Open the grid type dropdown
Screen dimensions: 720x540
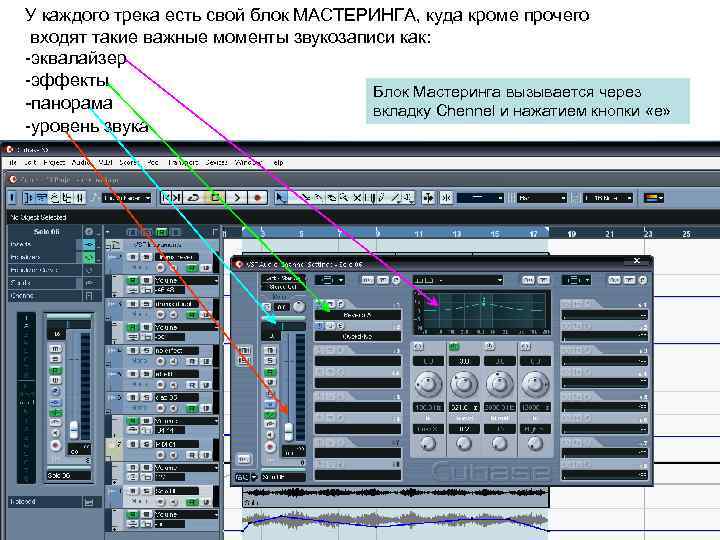pos(542,198)
